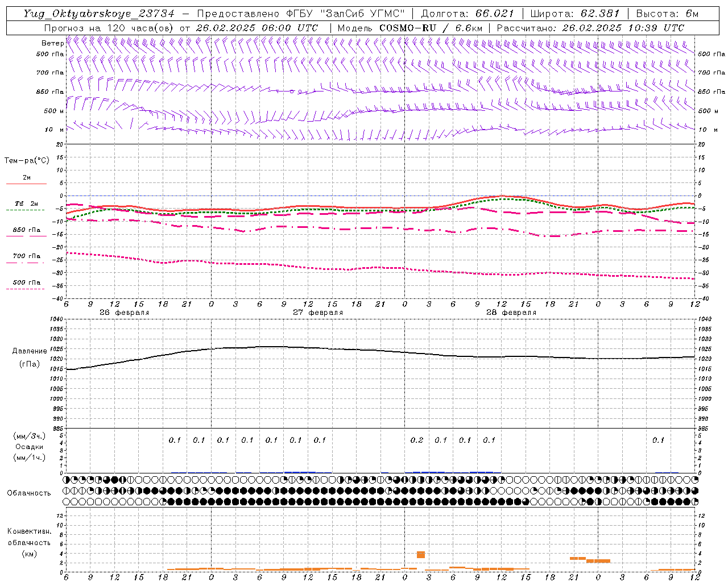Click the (гПа) unit under Давление
Viewport: 728px width, 582px height.
pyautogui.click(x=30, y=364)
